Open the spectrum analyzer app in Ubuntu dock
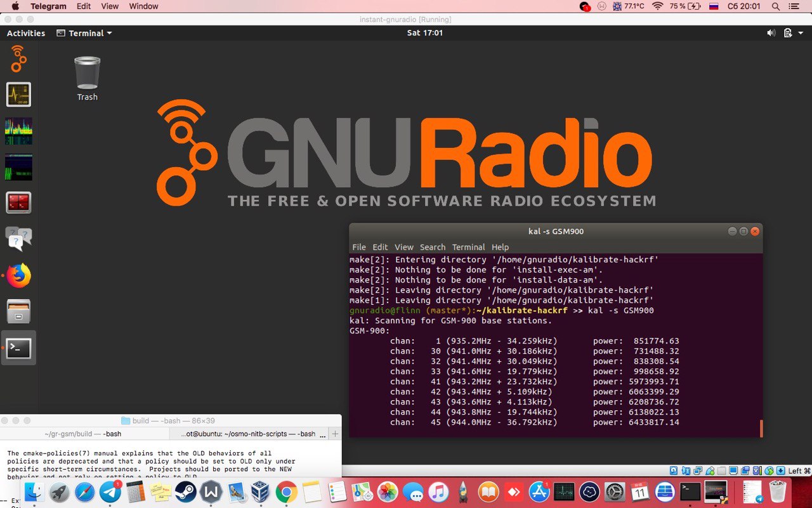The image size is (812, 508). pyautogui.click(x=18, y=131)
